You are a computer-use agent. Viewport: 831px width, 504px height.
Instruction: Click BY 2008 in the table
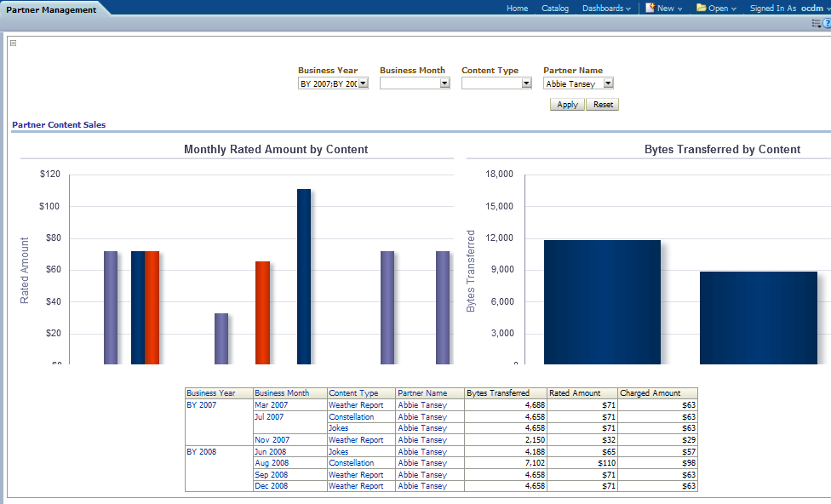(202, 451)
